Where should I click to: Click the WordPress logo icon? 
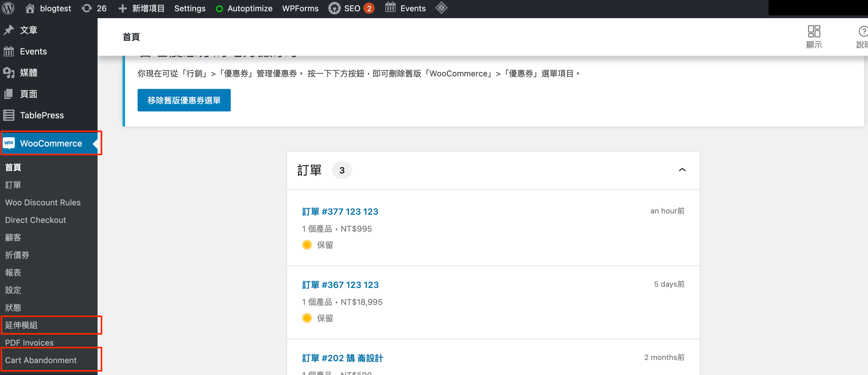[10, 8]
